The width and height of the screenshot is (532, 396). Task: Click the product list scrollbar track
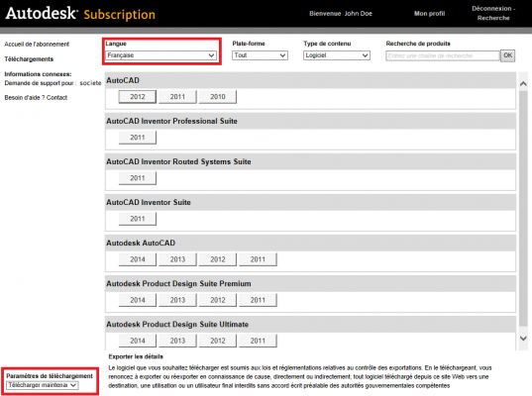click(x=523, y=210)
